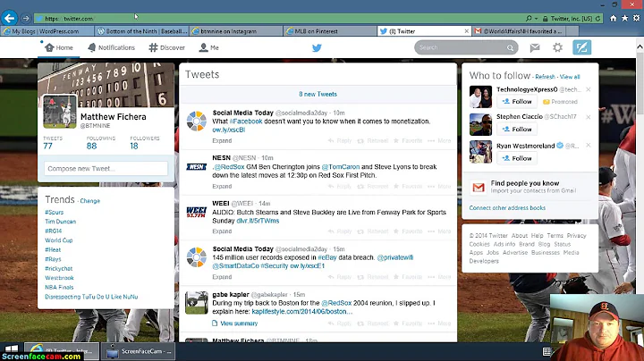Open Connect other address books link
Screen dimensions: 644x361
[x=507, y=208]
